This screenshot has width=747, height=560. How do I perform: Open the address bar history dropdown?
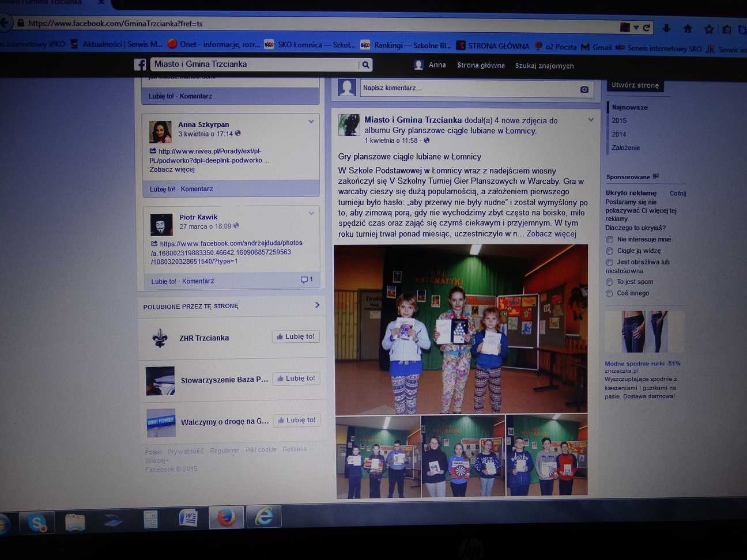coord(636,27)
